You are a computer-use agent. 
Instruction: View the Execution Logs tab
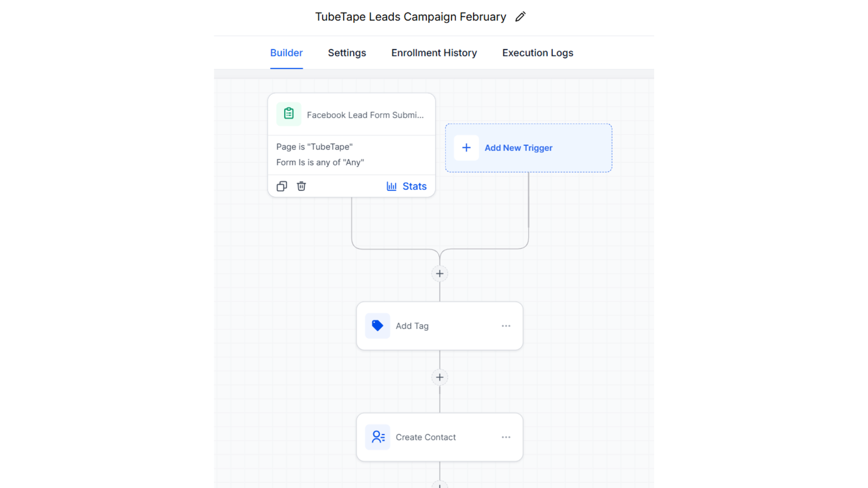coord(538,53)
